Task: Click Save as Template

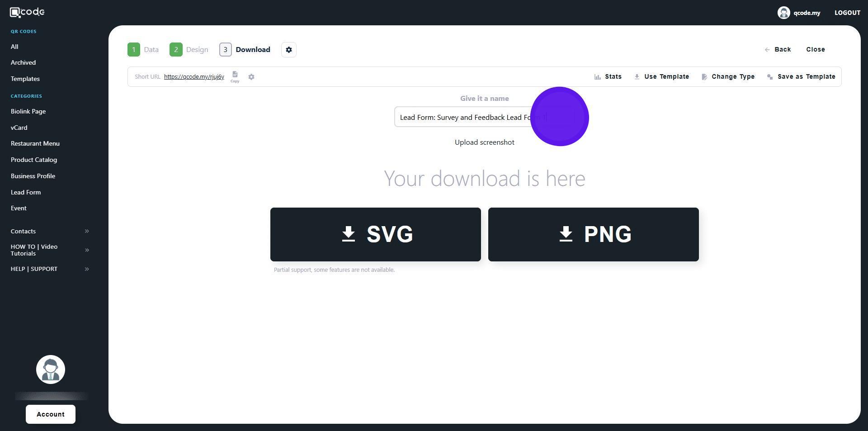Action: [x=801, y=77]
